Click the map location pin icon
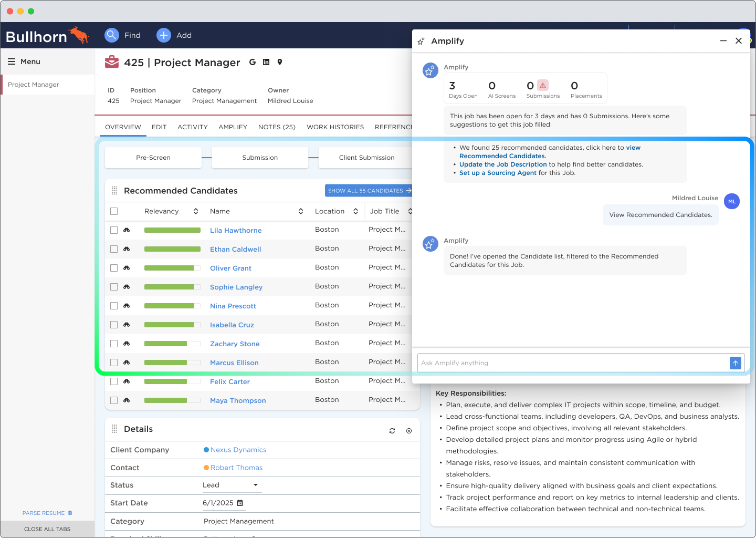The height and width of the screenshot is (538, 756). pyautogui.click(x=280, y=62)
